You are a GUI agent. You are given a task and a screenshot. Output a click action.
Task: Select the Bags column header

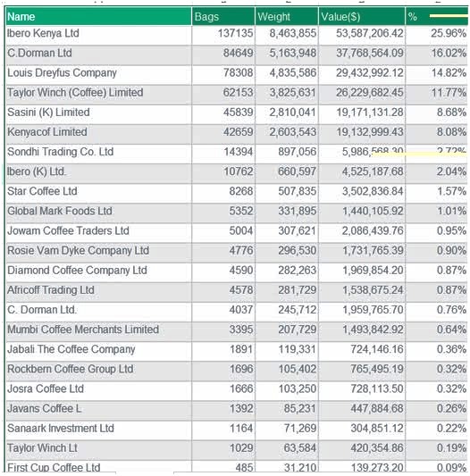point(223,16)
